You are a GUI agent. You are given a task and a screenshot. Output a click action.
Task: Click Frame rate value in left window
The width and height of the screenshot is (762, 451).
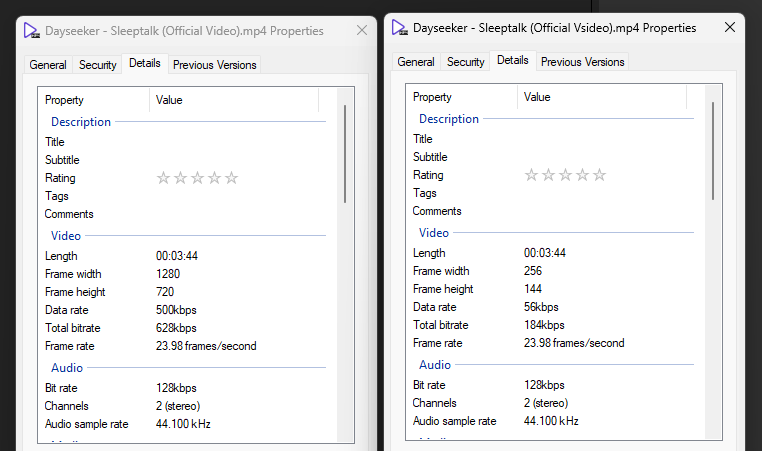point(206,346)
